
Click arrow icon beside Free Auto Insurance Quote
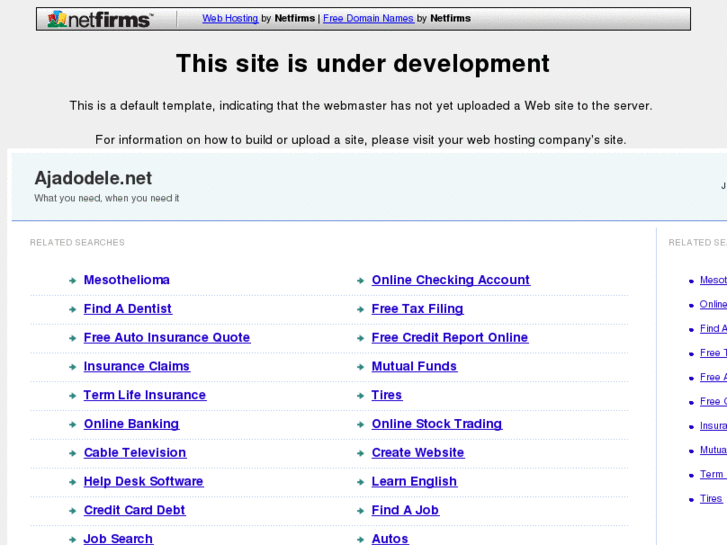72,338
